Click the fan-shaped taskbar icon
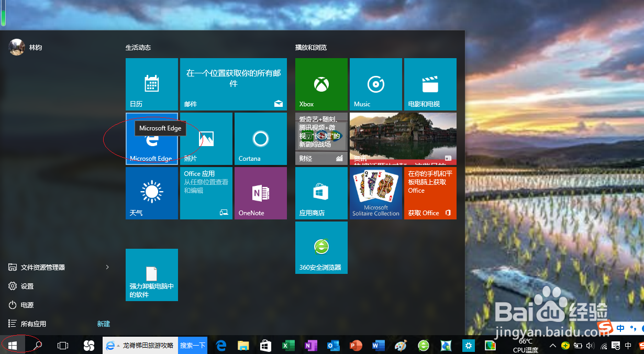Image resolution: width=644 pixels, height=354 pixels. coord(88,345)
